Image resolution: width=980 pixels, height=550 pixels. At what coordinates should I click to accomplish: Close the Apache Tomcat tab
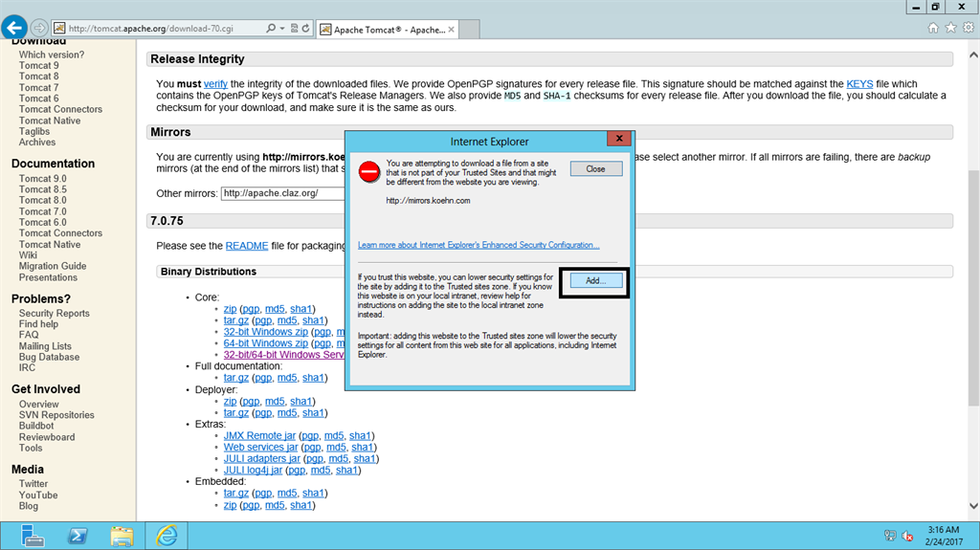pos(452,30)
